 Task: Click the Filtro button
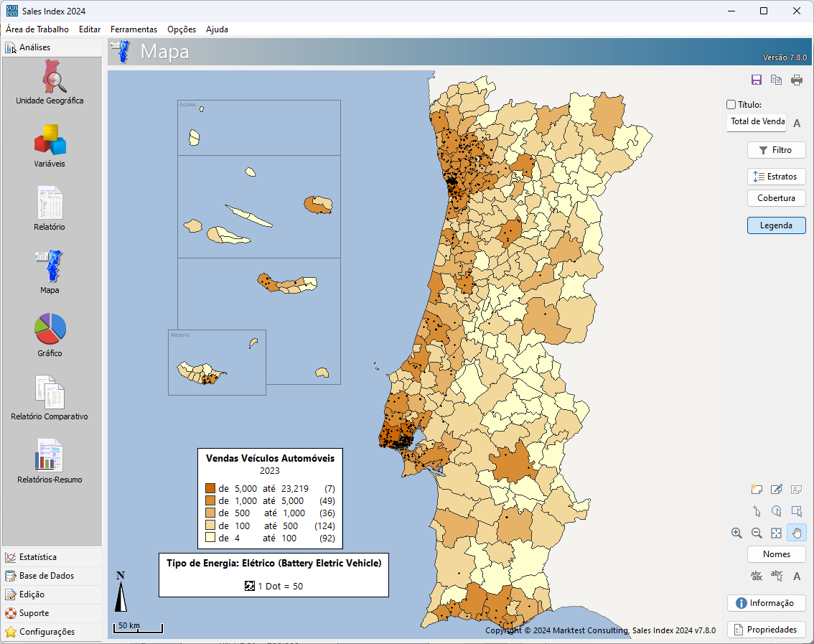(x=776, y=150)
